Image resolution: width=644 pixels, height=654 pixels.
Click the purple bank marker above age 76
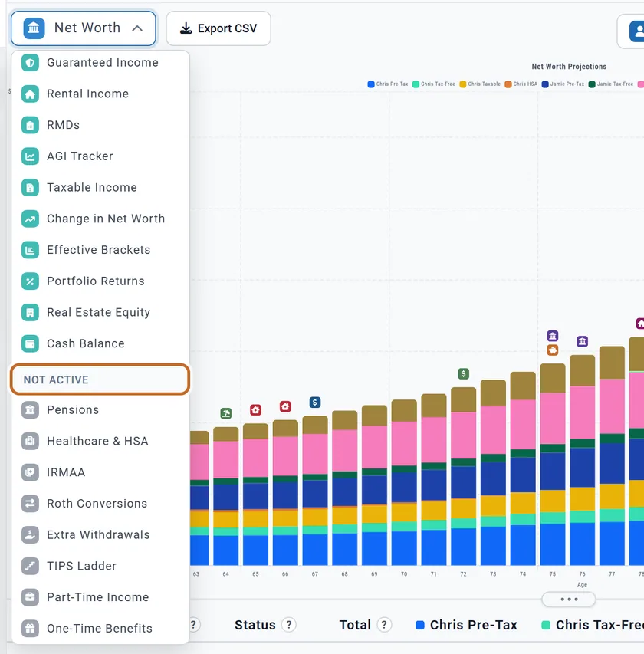coord(582,342)
